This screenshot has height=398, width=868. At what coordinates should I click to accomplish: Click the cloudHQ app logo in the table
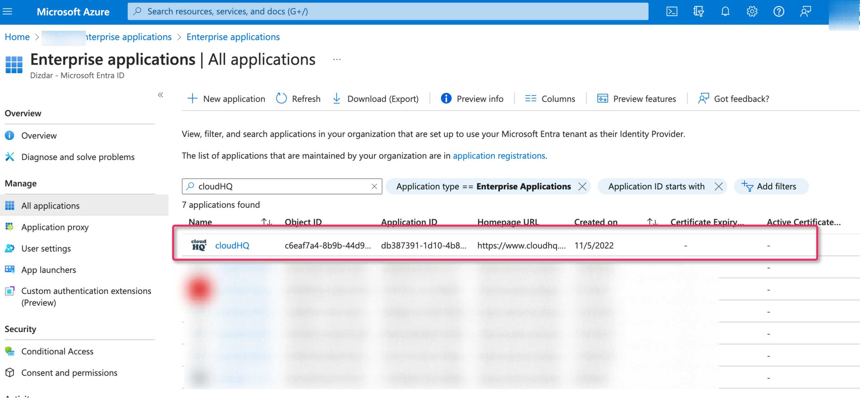[199, 245]
